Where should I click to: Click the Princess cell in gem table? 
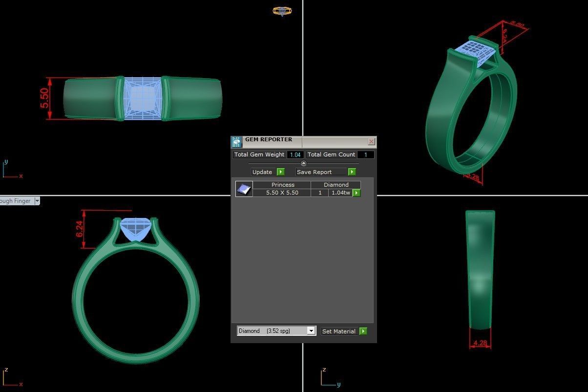tap(282, 185)
